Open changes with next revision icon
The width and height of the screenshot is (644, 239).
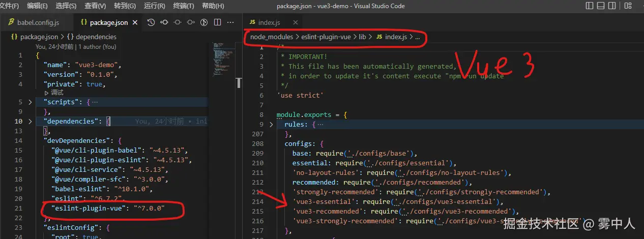[191, 22]
